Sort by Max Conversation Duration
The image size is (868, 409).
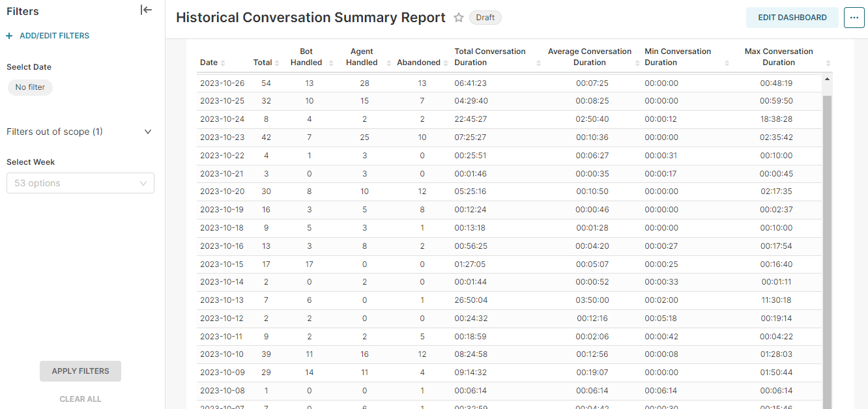(x=828, y=63)
